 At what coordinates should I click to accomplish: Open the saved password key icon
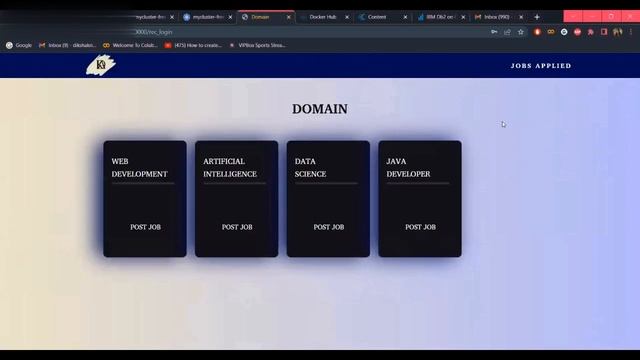click(494, 32)
